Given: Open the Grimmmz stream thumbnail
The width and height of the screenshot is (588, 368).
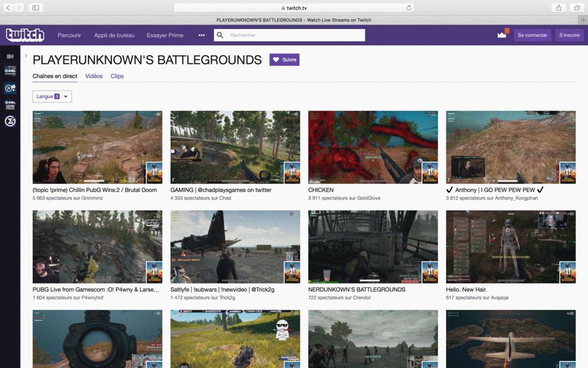Looking at the screenshot, I should (97, 147).
